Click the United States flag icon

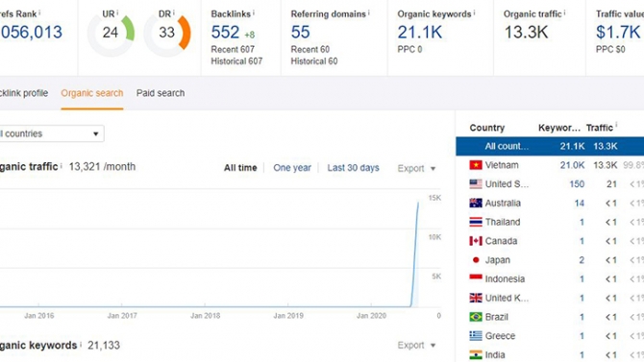pos(476,183)
